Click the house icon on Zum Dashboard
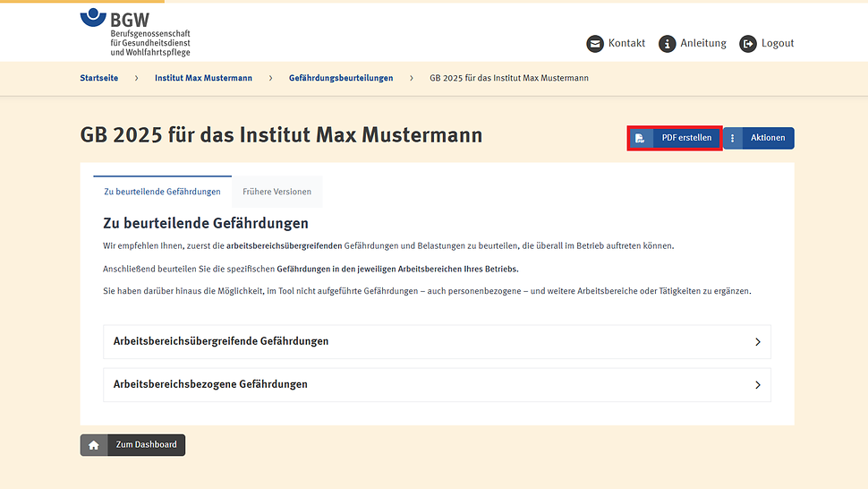 tap(94, 445)
